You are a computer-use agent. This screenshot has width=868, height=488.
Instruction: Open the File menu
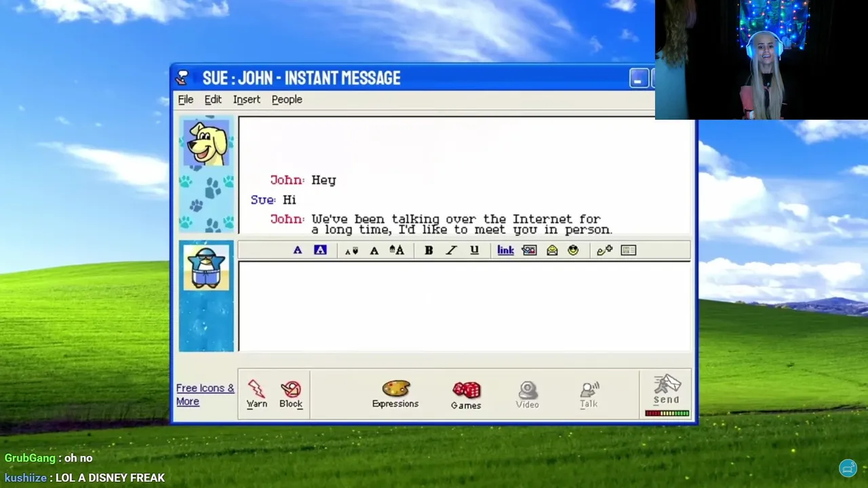tap(185, 100)
